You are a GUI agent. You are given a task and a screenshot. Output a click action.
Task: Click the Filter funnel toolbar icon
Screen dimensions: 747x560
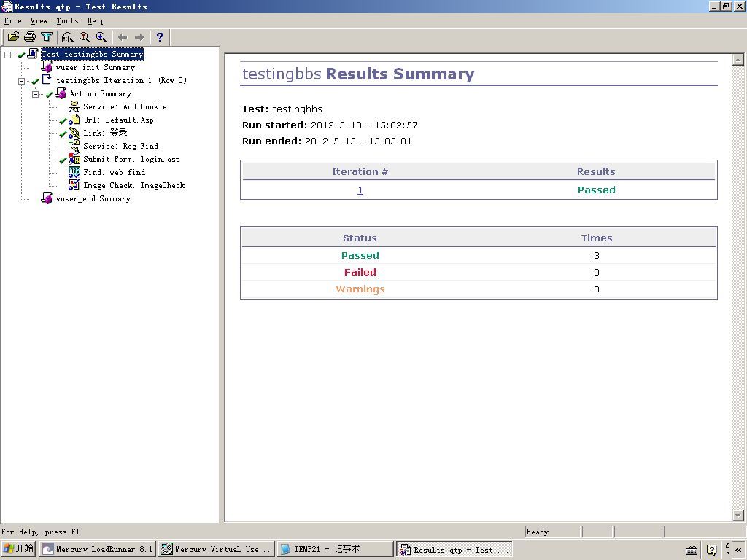pyautogui.click(x=46, y=37)
